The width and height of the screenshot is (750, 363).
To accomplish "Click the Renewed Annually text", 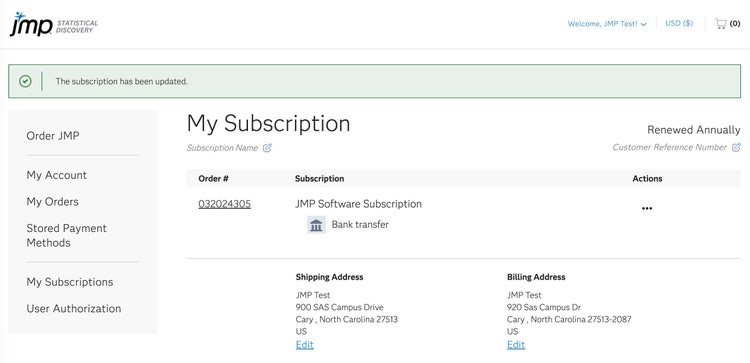I will point(694,130).
